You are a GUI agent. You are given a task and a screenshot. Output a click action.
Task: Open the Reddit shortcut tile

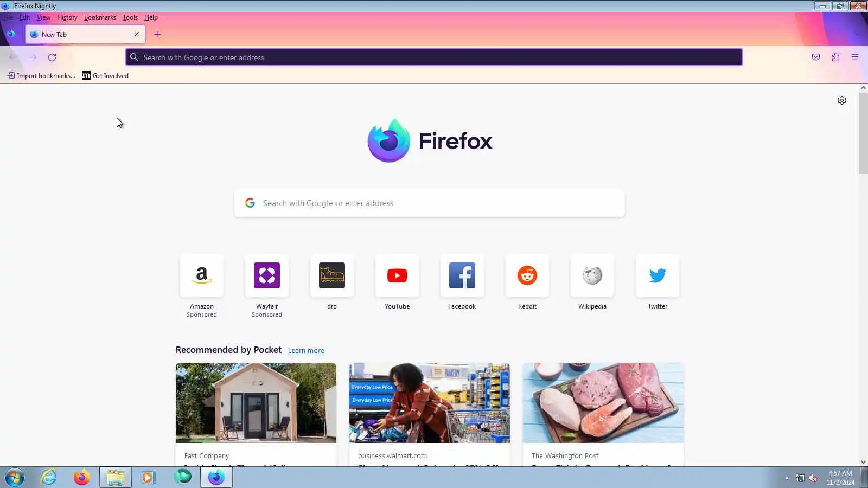coord(527,275)
